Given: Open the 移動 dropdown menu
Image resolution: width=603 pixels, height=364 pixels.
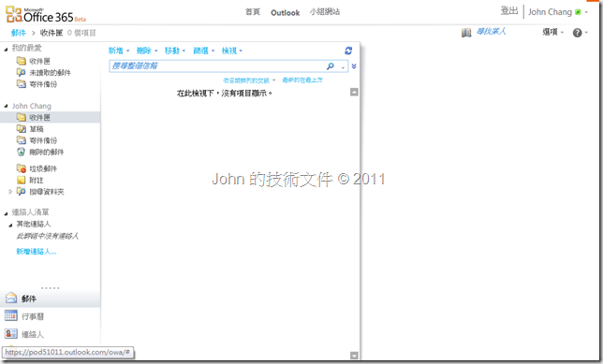Looking at the screenshot, I should pyautogui.click(x=175, y=51).
